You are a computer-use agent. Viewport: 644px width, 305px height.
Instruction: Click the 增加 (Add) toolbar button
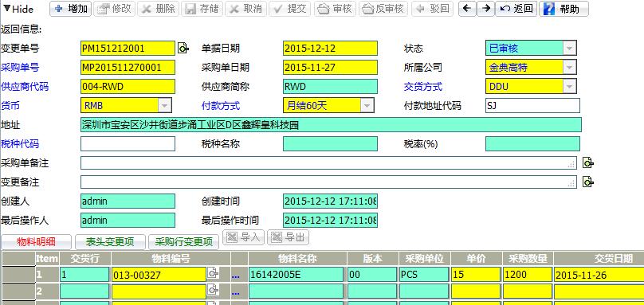pos(71,9)
